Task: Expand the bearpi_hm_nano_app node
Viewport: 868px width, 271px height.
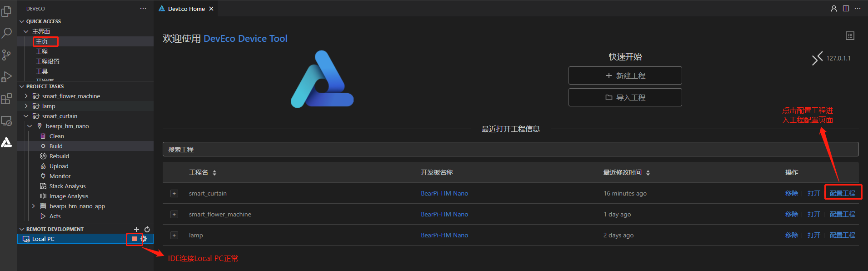Action: tap(33, 206)
